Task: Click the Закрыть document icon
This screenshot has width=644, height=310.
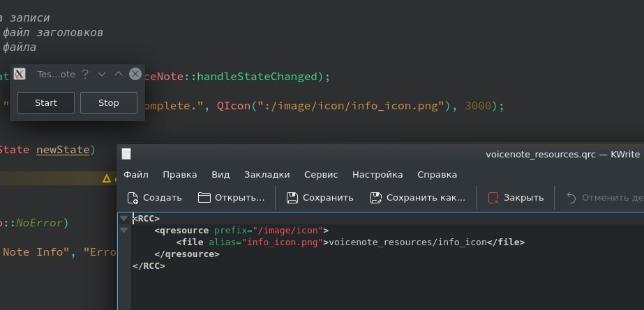Action: (x=493, y=198)
